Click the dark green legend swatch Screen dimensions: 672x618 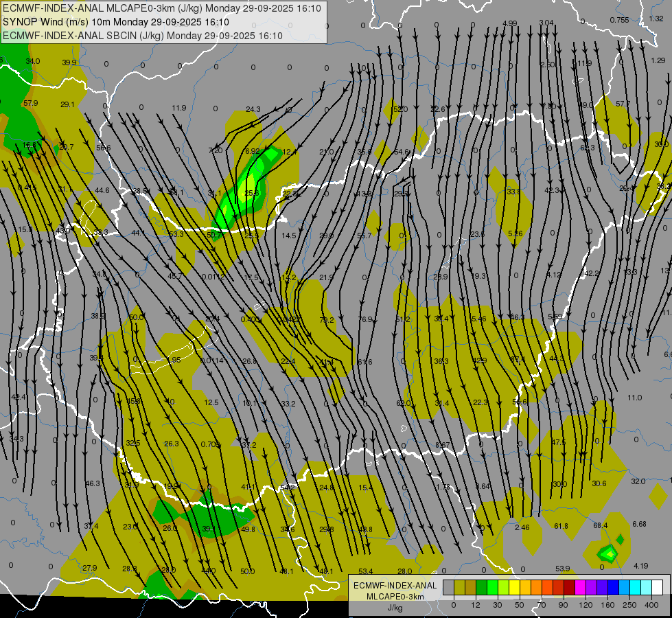pyautogui.click(x=482, y=587)
